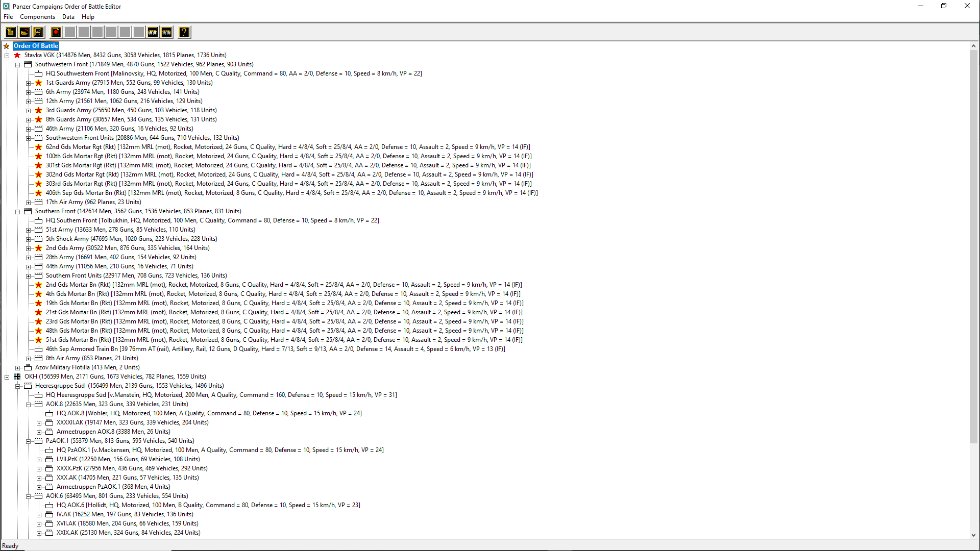Click the vertical scrollbar down arrow
This screenshot has height=551, width=980.
click(973, 535)
